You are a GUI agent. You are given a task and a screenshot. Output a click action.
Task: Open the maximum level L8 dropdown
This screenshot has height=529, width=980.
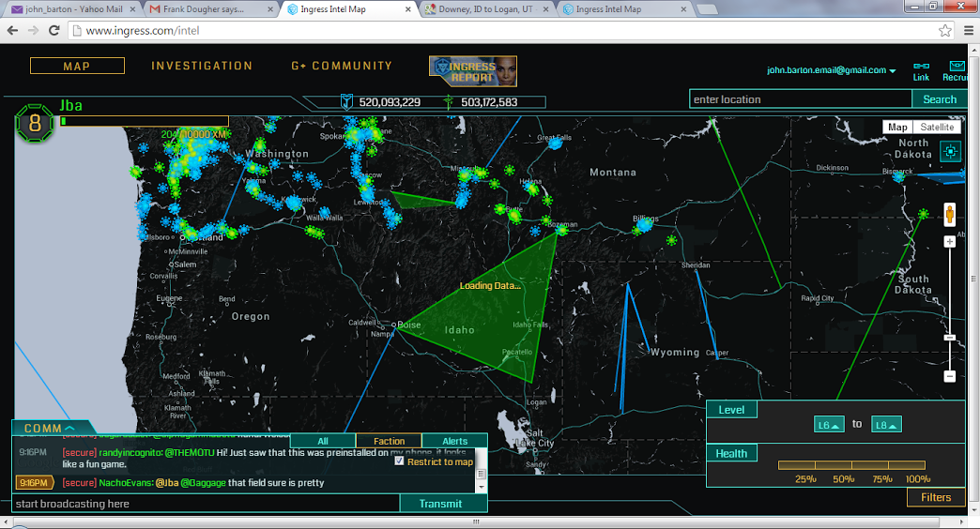click(x=886, y=425)
